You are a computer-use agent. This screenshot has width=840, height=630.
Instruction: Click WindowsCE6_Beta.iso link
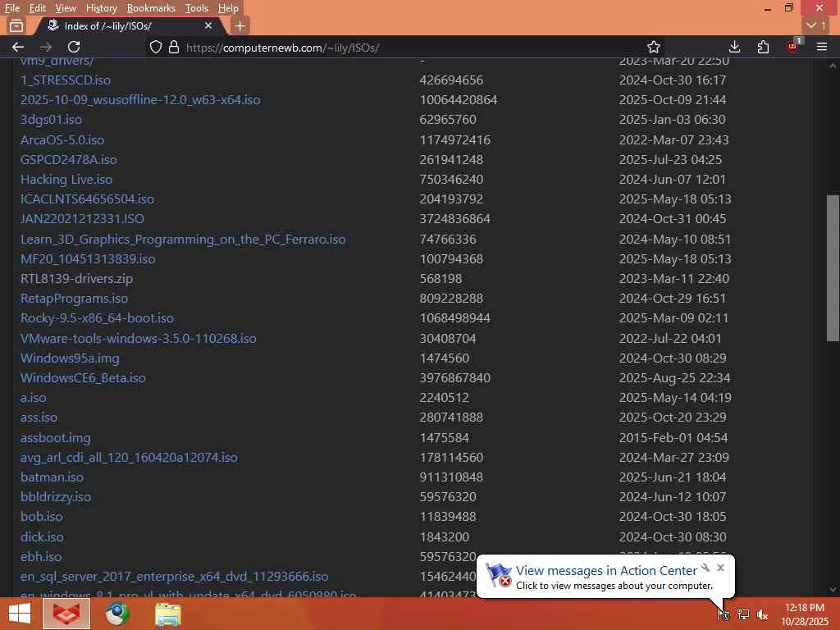83,377
